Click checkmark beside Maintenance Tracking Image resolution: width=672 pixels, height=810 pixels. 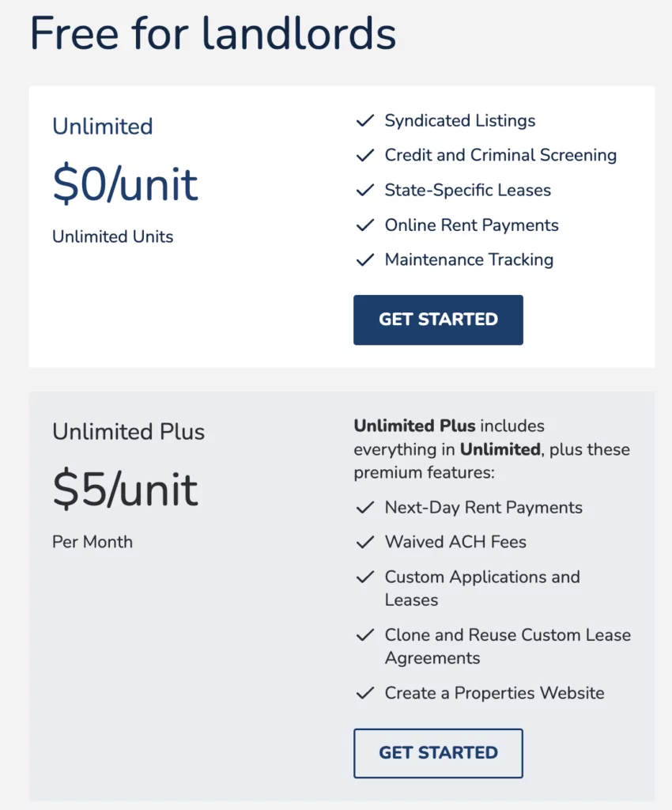(x=365, y=259)
